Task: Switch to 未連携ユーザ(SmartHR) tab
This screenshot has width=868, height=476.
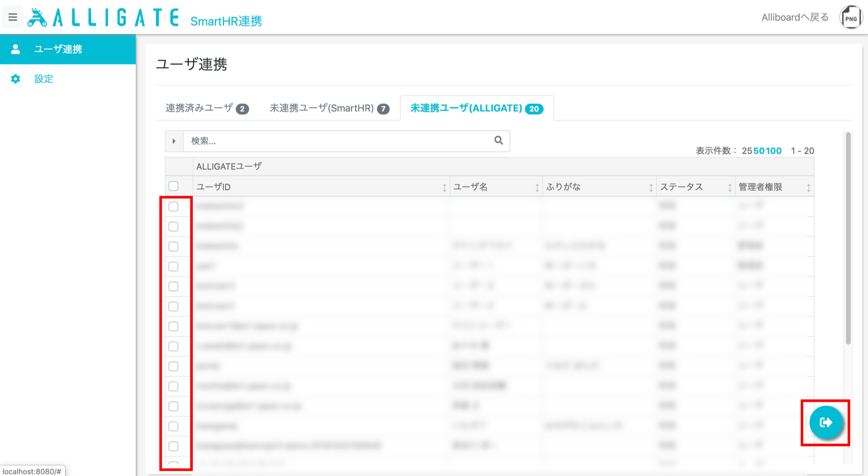Action: [330, 108]
